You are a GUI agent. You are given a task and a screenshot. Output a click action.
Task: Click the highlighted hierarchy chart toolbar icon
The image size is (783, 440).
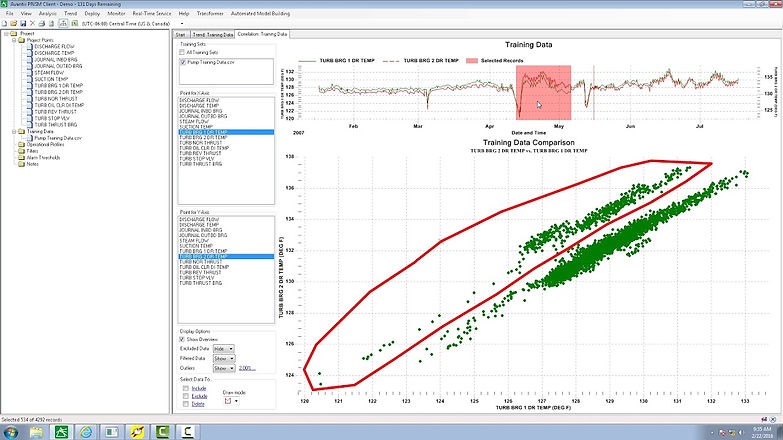(63, 23)
